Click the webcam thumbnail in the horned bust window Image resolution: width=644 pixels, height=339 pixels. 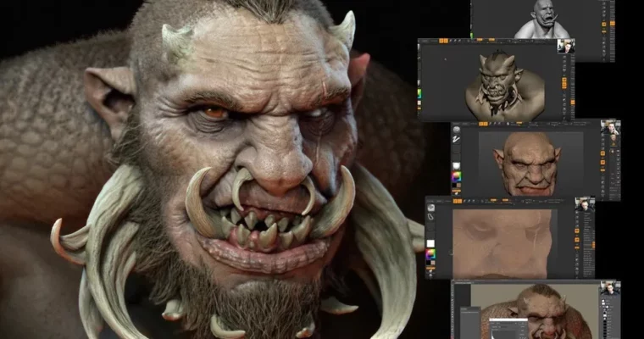[x=566, y=46]
